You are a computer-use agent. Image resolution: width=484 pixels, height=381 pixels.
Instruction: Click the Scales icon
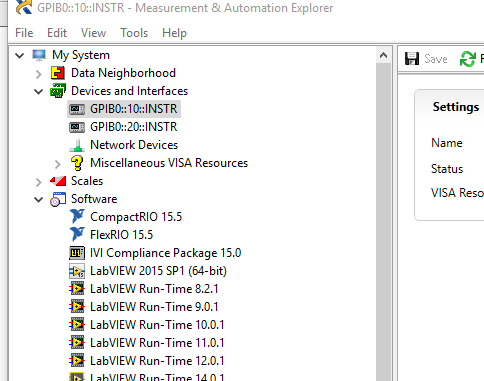(58, 181)
